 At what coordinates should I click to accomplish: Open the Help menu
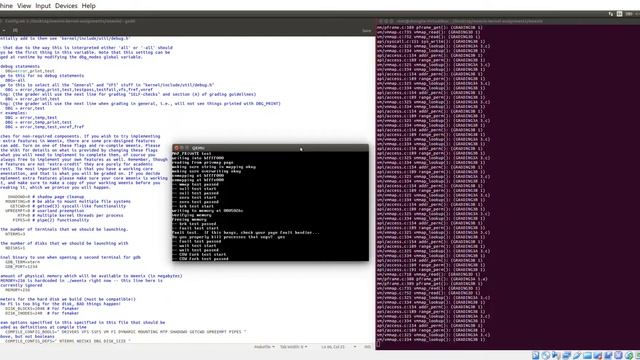(x=89, y=6)
